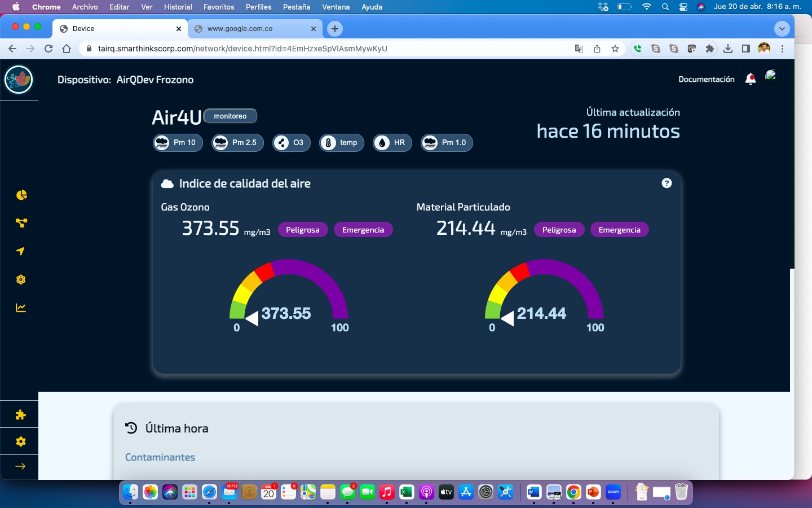812x508 pixels.
Task: Click the browser address bar
Action: coord(327,49)
